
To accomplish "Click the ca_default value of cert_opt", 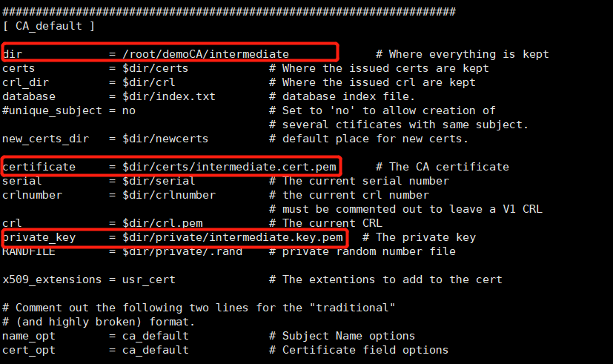I will [x=156, y=350].
